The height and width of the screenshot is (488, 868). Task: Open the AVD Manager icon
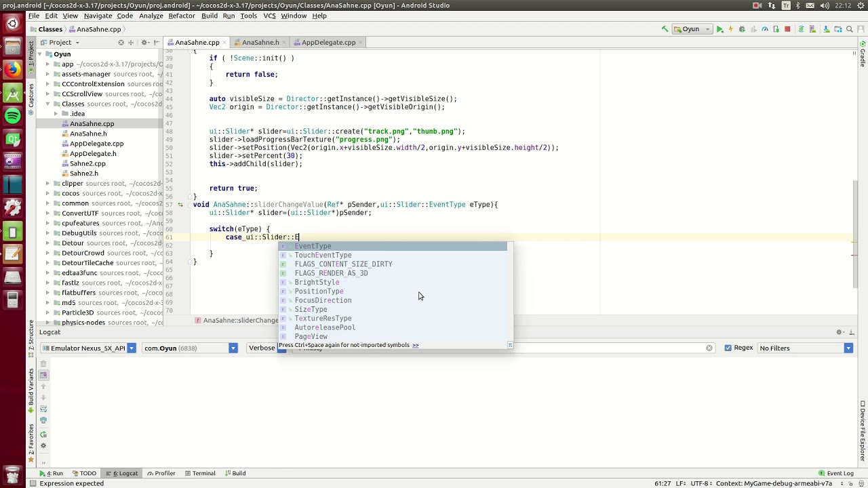coord(812,29)
